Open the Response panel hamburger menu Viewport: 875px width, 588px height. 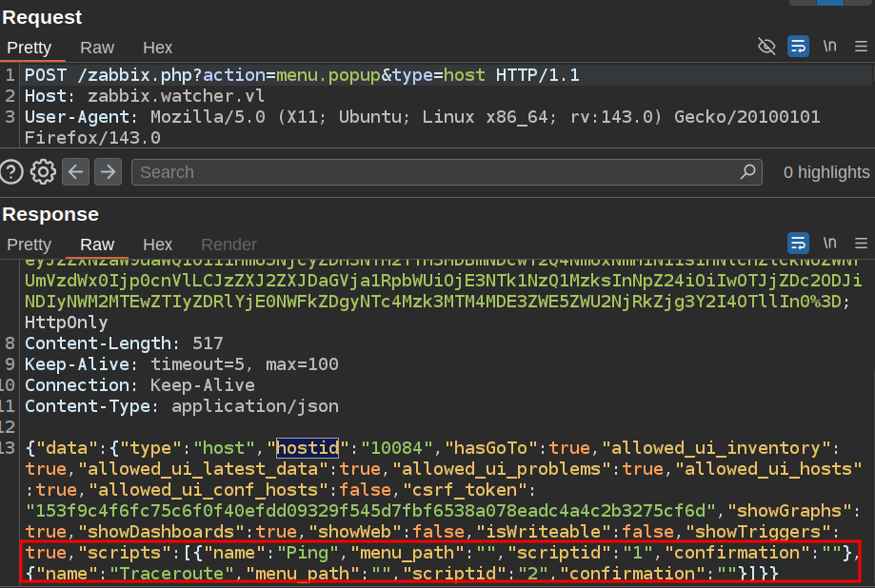pos(861,243)
